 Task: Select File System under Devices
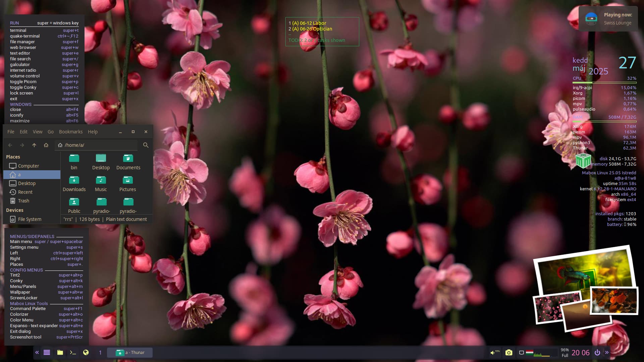(x=30, y=219)
